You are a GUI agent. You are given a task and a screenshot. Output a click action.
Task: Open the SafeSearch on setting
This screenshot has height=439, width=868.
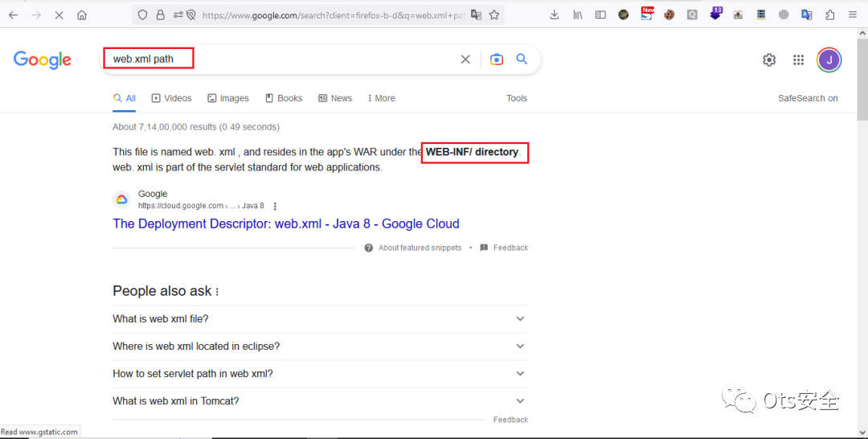click(808, 98)
